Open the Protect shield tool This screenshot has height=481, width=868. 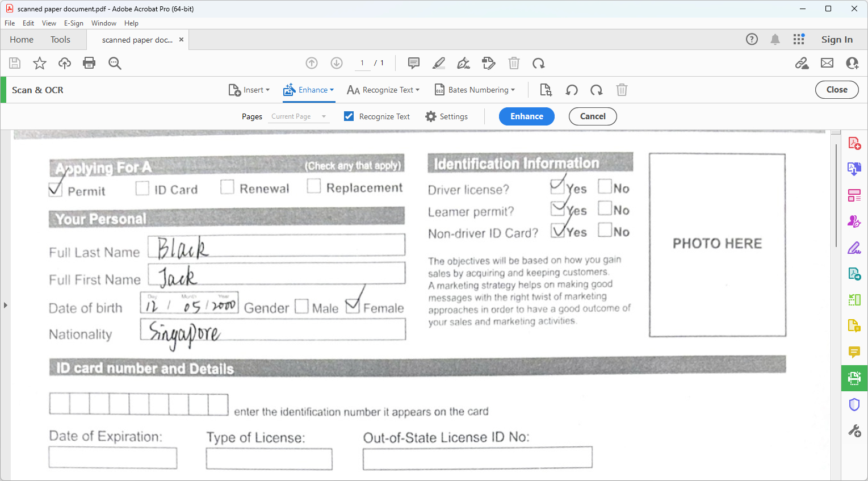(854, 404)
